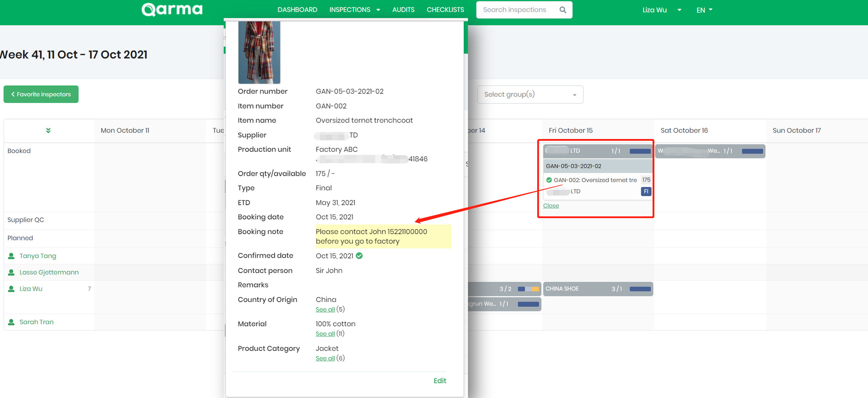Open the Checklists menu item

coord(445,10)
